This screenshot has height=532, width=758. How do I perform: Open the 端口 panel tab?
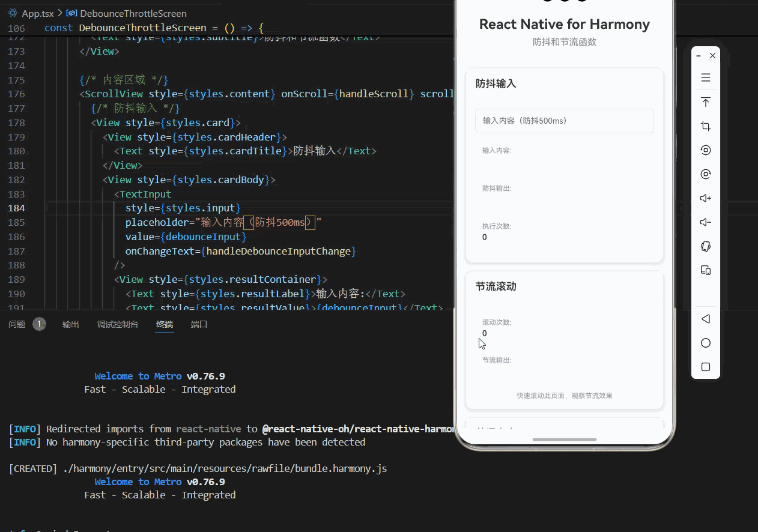pyautogui.click(x=199, y=324)
